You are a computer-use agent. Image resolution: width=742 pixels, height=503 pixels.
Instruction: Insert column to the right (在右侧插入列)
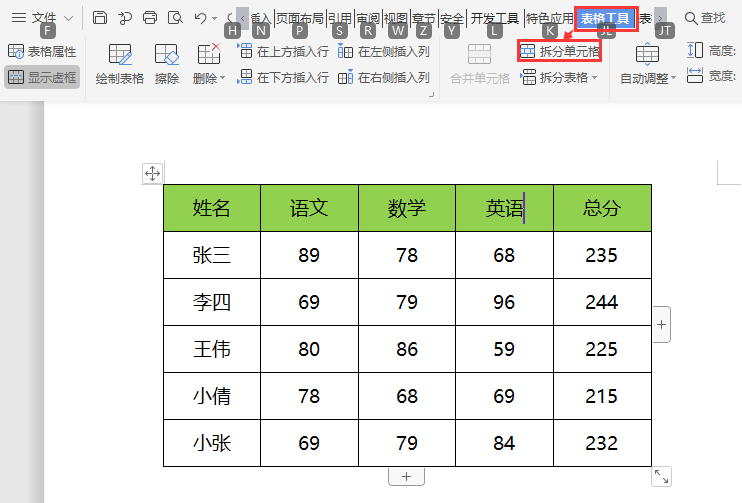(x=384, y=77)
